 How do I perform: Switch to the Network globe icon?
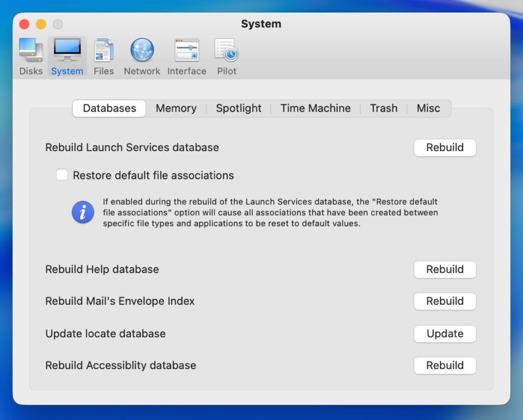pyautogui.click(x=142, y=51)
